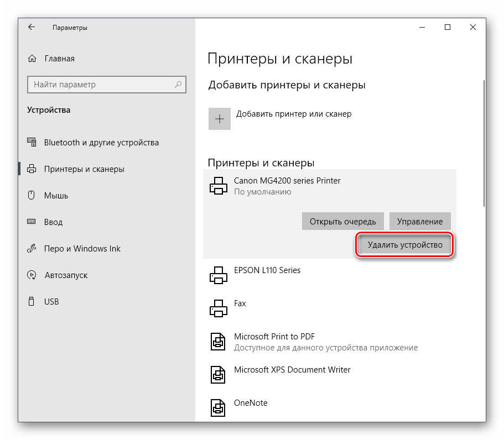
Task: Click the back arrow in title bar
Action: (32, 27)
